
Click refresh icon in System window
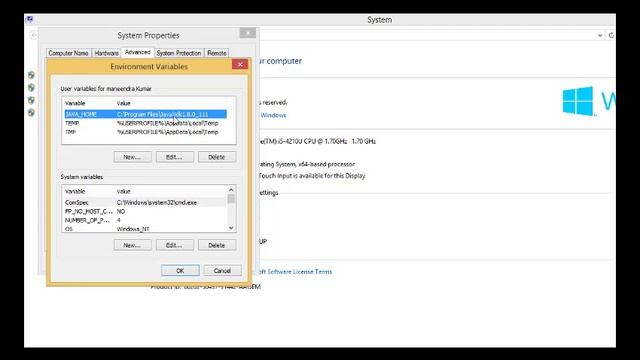(x=611, y=36)
